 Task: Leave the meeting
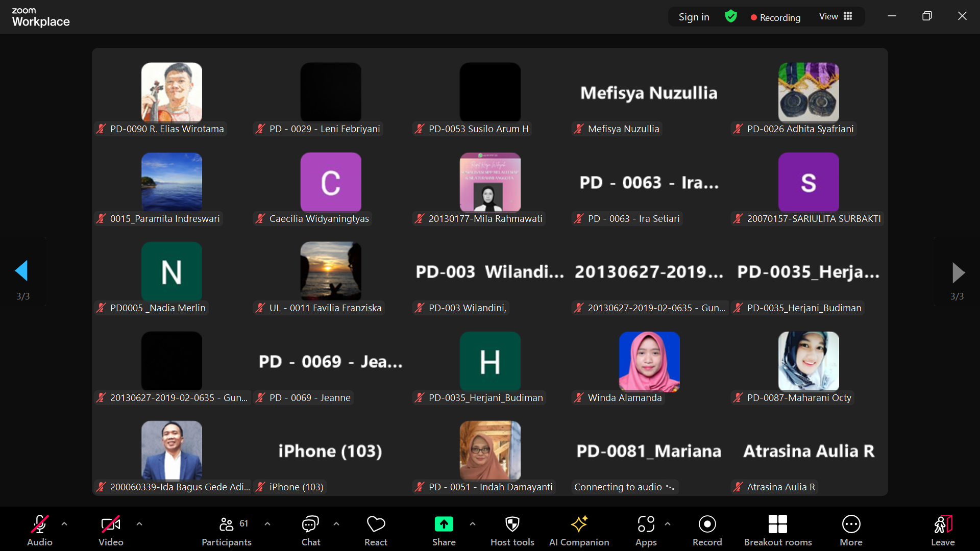click(942, 530)
